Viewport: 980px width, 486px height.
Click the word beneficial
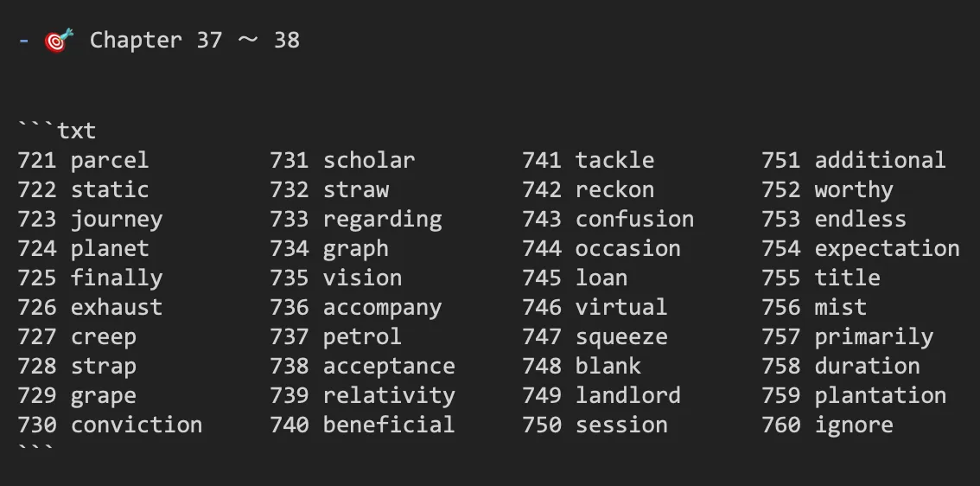tap(389, 425)
